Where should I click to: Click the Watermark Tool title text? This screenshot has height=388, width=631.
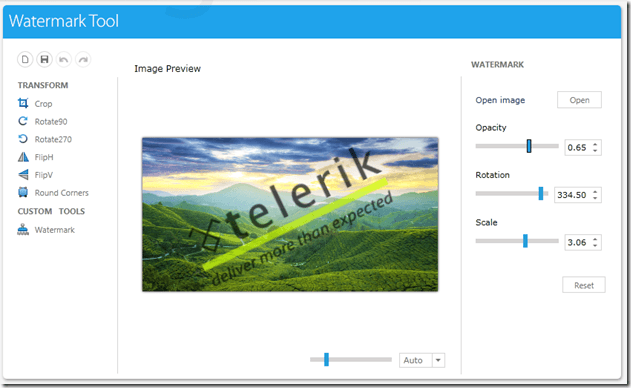click(x=64, y=21)
